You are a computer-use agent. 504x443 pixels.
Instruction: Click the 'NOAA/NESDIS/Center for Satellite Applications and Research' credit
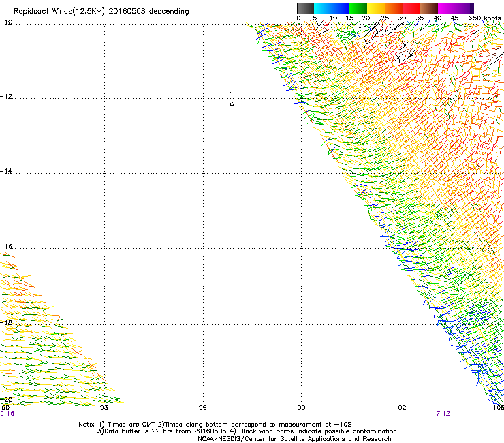tap(294, 439)
